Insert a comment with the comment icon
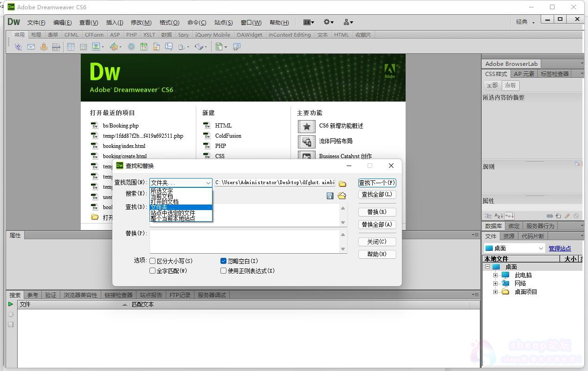Viewport: 588px width, 371px height. point(169,47)
